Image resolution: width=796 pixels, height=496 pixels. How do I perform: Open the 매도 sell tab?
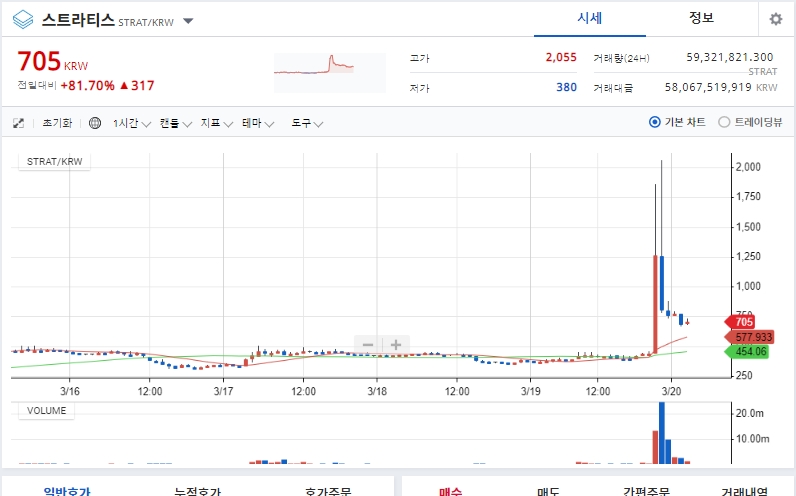point(548,490)
